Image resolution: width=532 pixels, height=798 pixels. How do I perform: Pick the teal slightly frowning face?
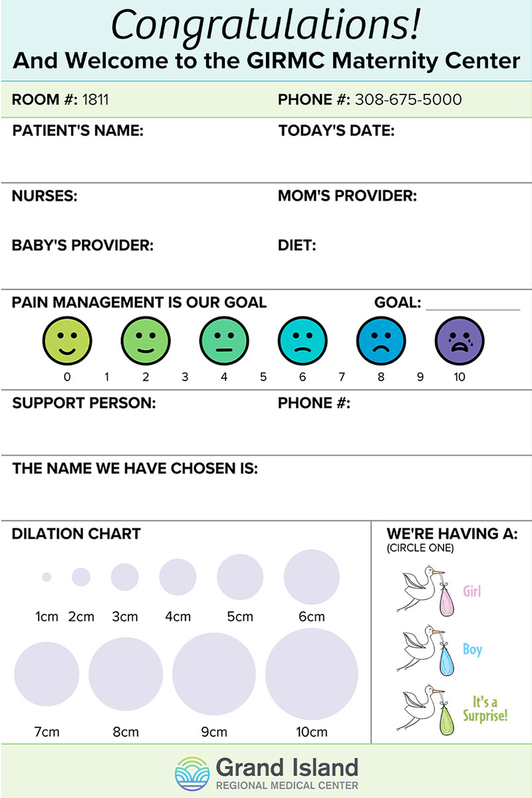pyautogui.click(x=303, y=340)
